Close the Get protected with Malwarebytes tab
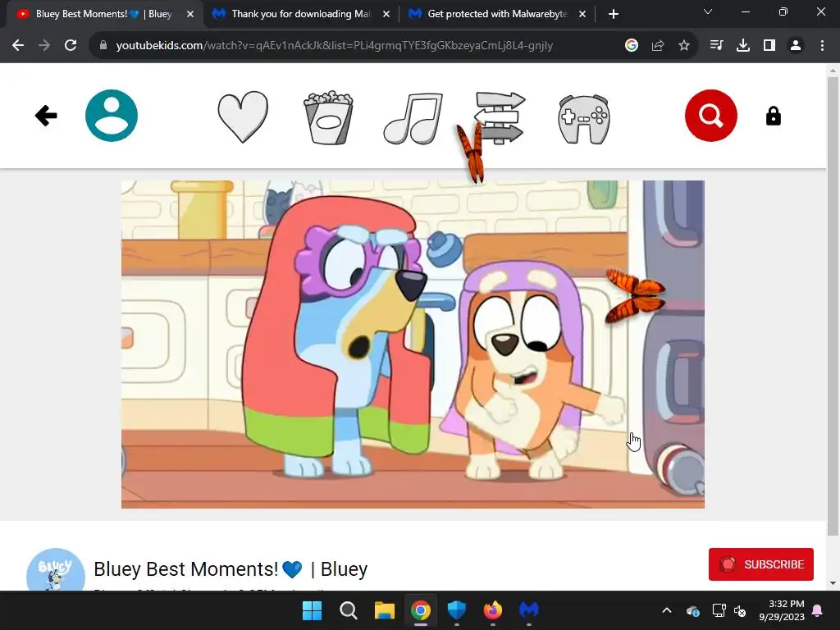The height and width of the screenshot is (630, 840). click(x=582, y=15)
